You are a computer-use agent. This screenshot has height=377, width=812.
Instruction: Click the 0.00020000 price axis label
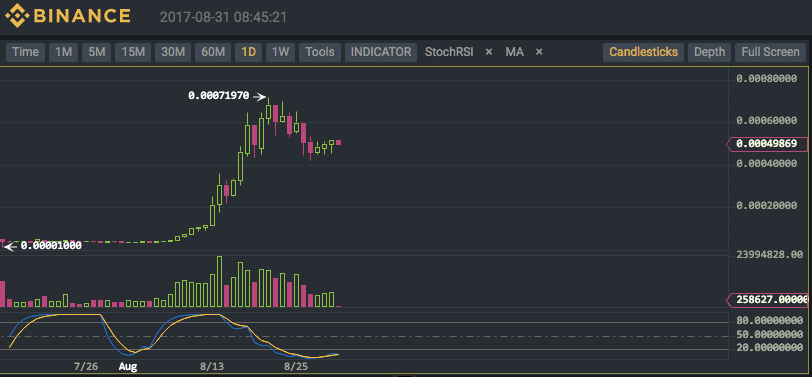[x=766, y=206]
